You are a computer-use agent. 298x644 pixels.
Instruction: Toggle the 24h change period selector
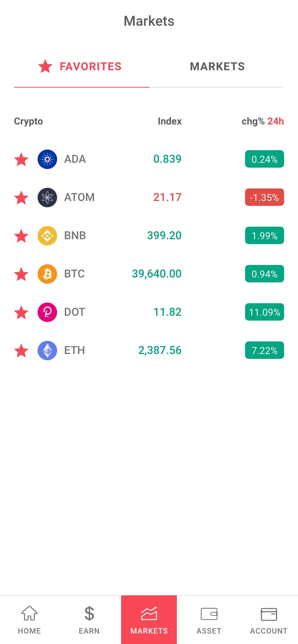coord(275,121)
